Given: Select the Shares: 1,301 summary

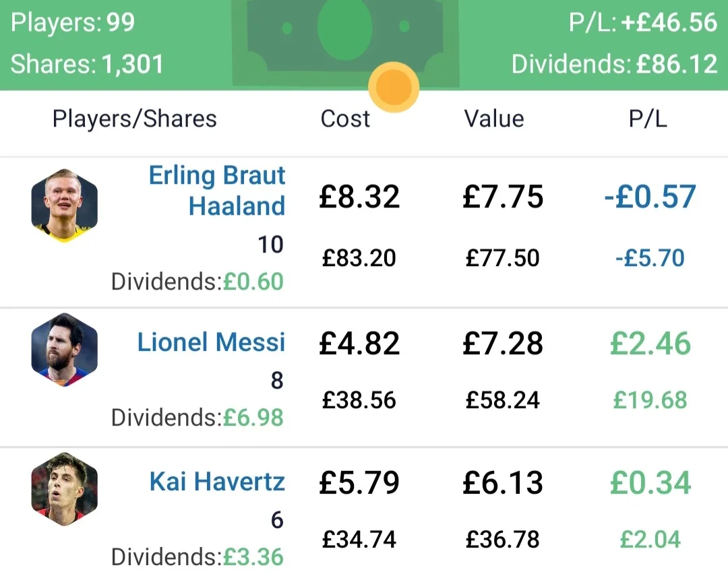Looking at the screenshot, I should click(x=87, y=64).
